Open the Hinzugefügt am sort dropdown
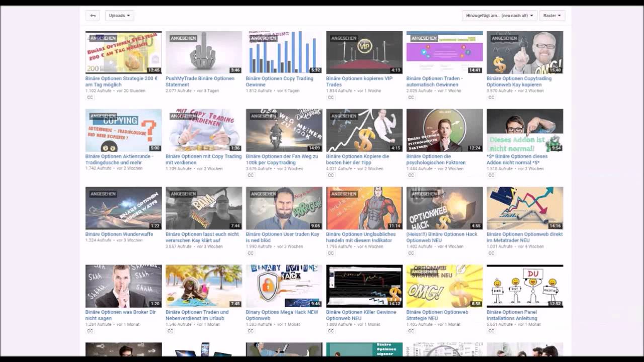Viewport: 644px width, 362px height. point(500,16)
